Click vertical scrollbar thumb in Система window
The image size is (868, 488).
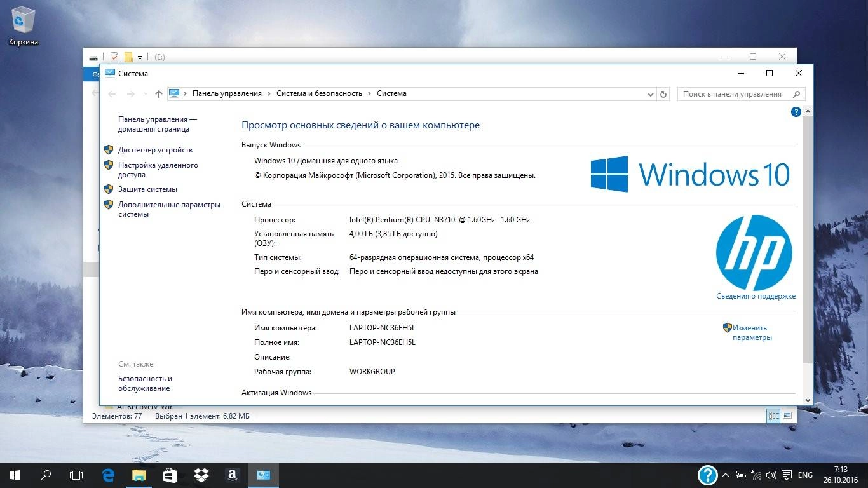pyautogui.click(x=808, y=240)
